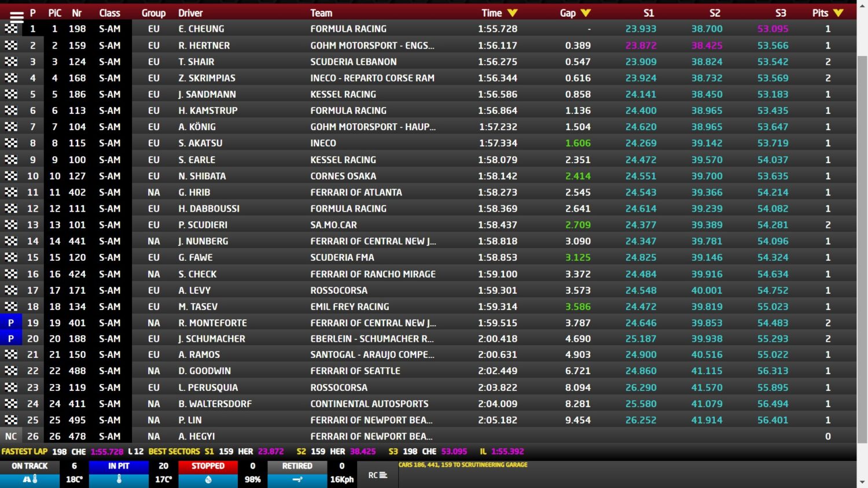Click track temperature icon under On Track
Image resolution: width=868 pixels, height=488 pixels.
pos(30,479)
